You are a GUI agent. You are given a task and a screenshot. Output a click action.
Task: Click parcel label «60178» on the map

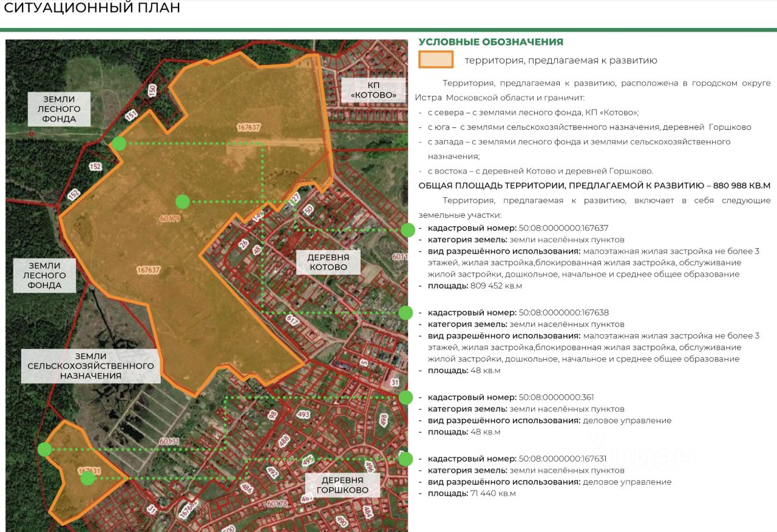(276, 503)
